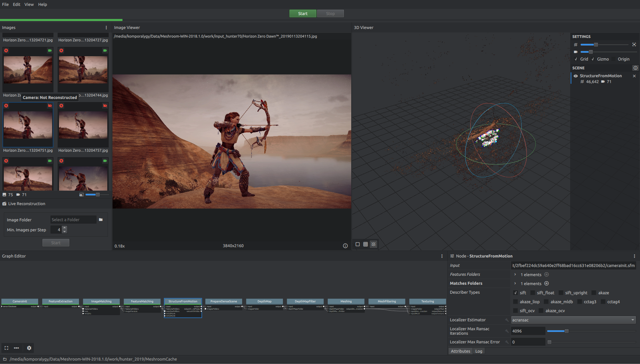This screenshot has width=640, height=364.
Task: Switch to the Log tab
Action: pyautogui.click(x=479, y=351)
